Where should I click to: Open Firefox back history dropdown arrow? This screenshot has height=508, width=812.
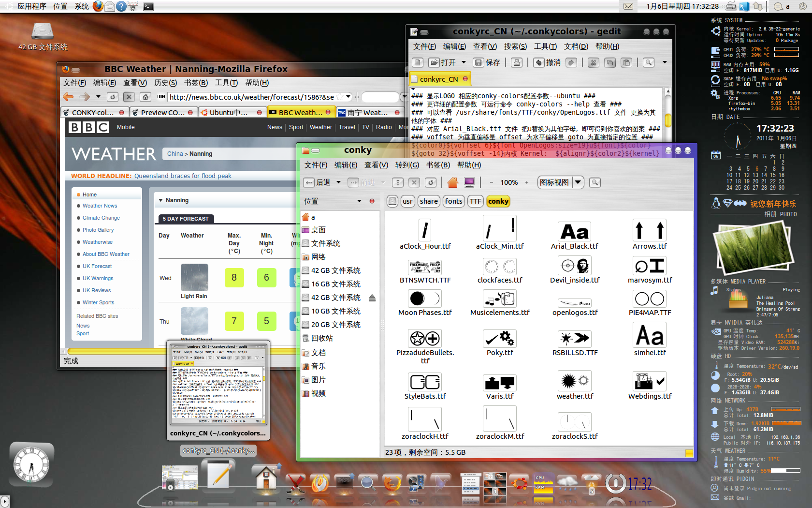(x=98, y=97)
